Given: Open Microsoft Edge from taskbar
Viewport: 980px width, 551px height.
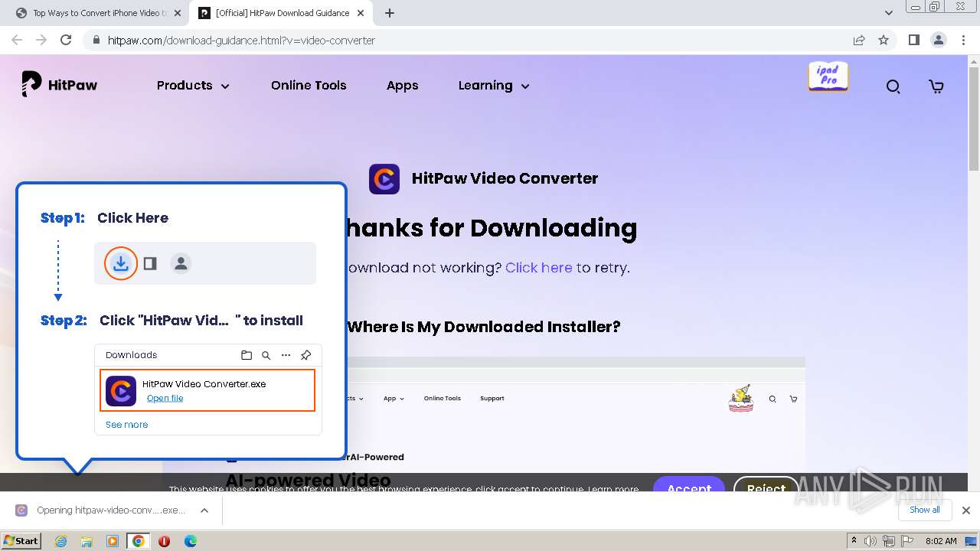Looking at the screenshot, I should 190,541.
